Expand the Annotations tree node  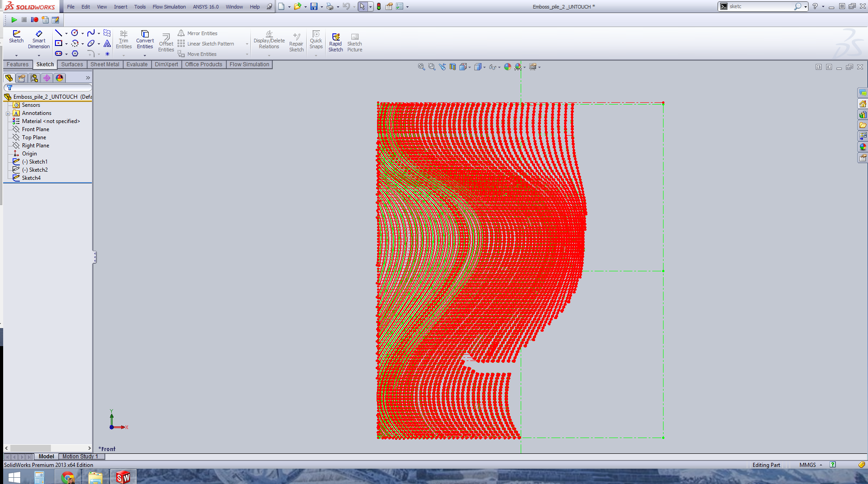[x=8, y=114]
